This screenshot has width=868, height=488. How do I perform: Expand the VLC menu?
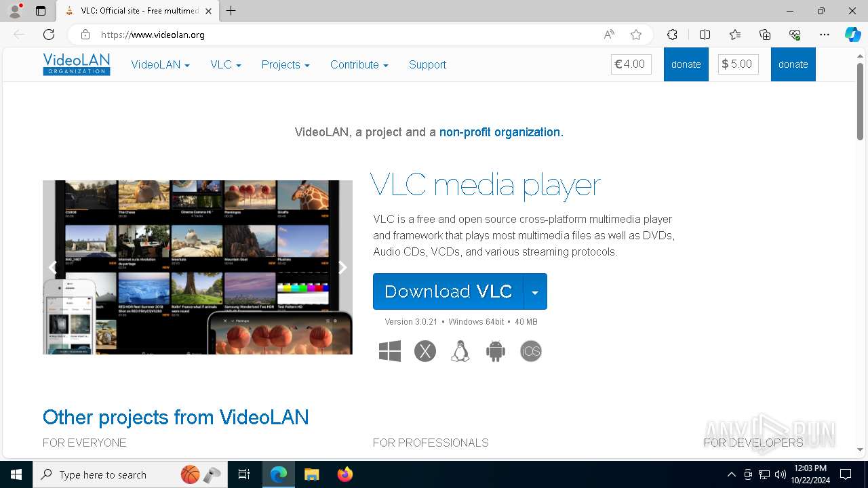(x=226, y=64)
